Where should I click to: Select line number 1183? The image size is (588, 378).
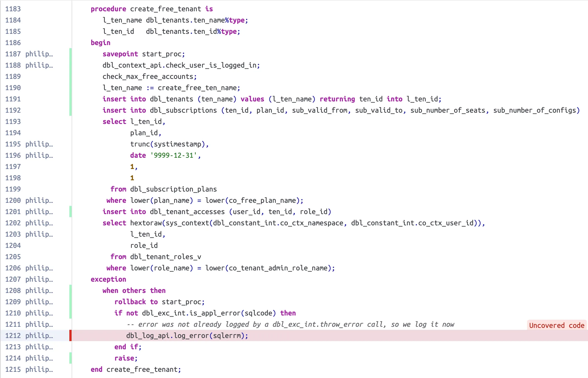13,9
